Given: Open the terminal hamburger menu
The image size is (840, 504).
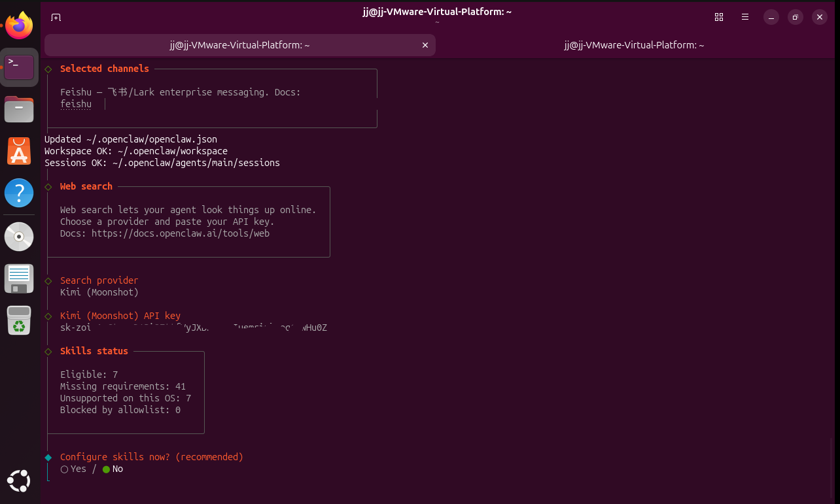Looking at the screenshot, I should (x=745, y=17).
